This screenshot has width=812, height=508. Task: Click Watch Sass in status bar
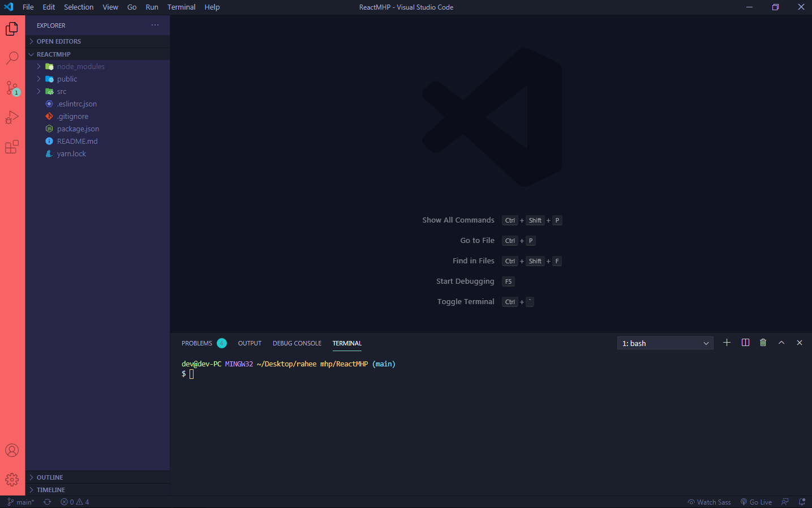click(x=709, y=502)
